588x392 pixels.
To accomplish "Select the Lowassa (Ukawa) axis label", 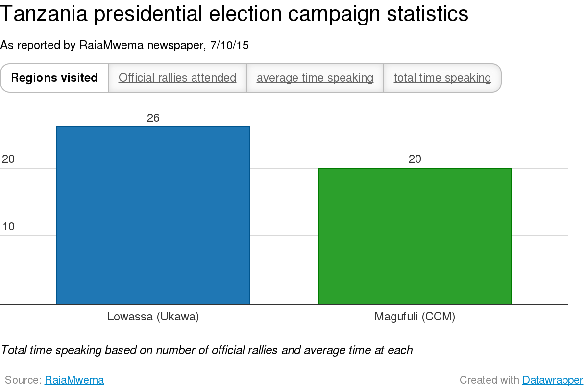I will pyautogui.click(x=153, y=317).
